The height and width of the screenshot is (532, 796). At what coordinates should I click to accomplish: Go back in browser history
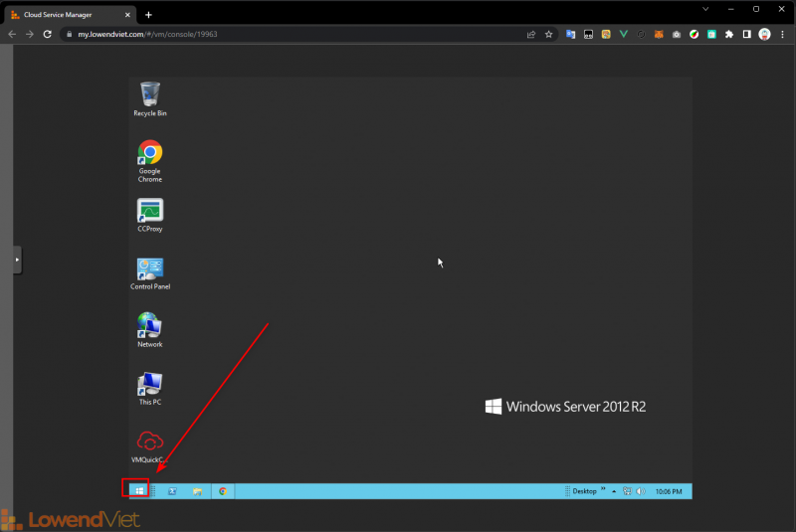(x=12, y=34)
